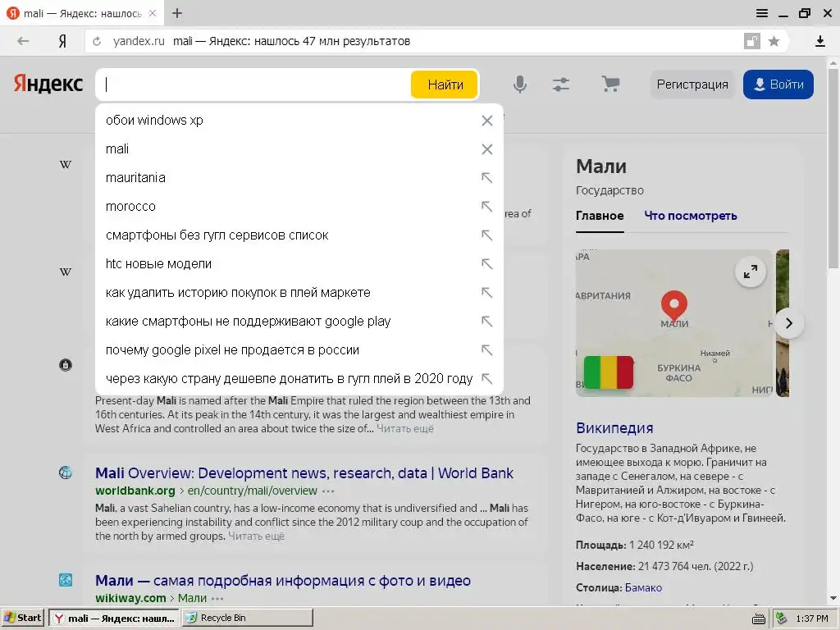Open more options dots for wikiway.com result
Viewport: 840px width, 630px height.
217,599
